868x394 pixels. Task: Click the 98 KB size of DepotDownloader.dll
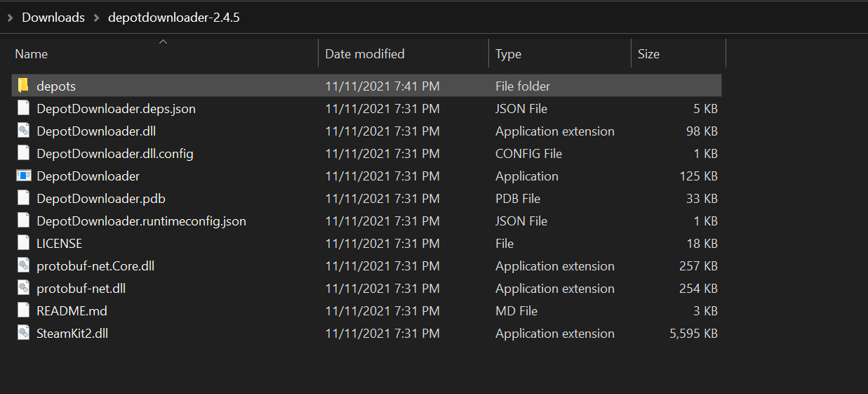pos(702,131)
